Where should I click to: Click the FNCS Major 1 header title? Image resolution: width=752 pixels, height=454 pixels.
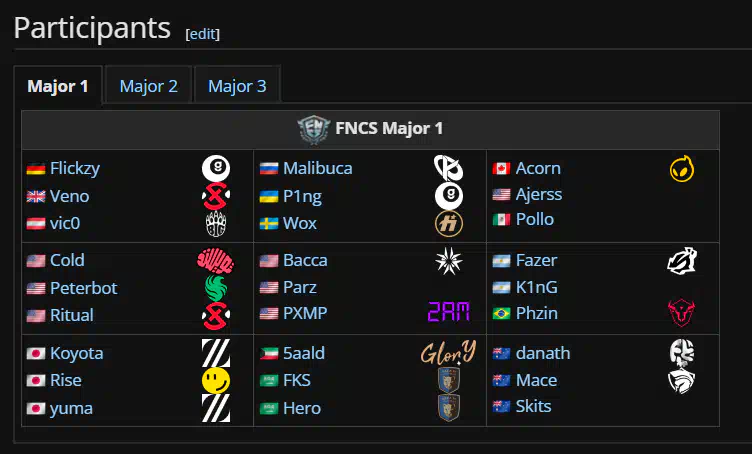[x=389, y=128]
